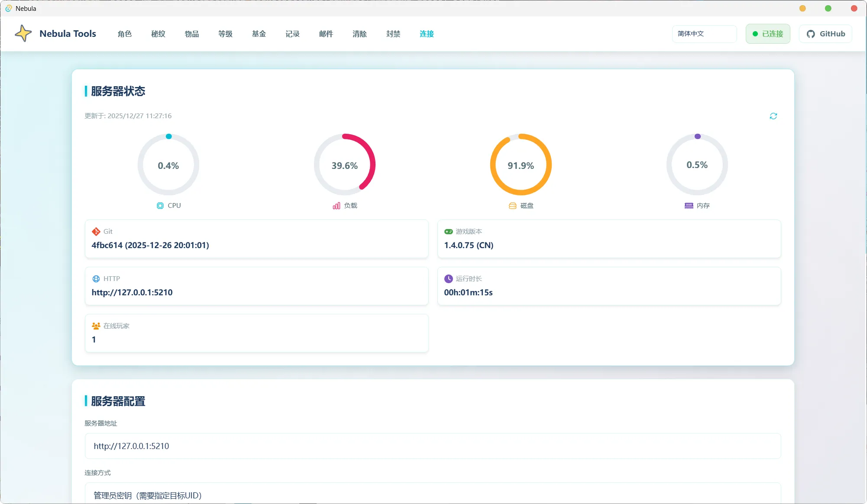Viewport: 867px width, 504px height.
Task: Click the 91.9% disk usage gauge
Action: pos(521,165)
